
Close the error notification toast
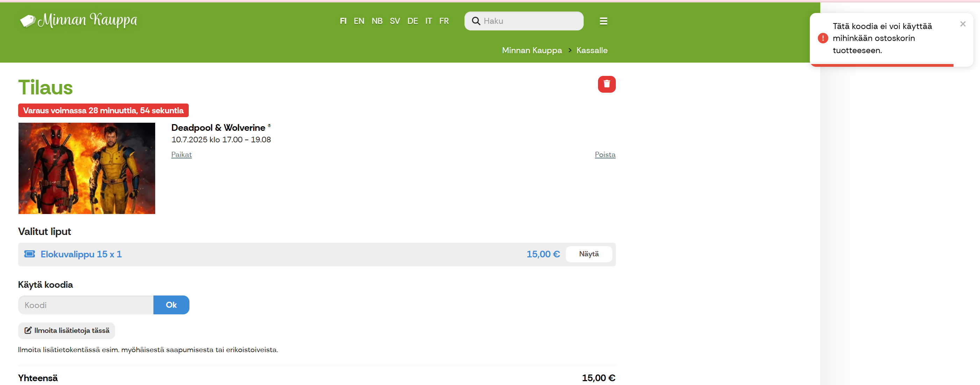pyautogui.click(x=963, y=24)
